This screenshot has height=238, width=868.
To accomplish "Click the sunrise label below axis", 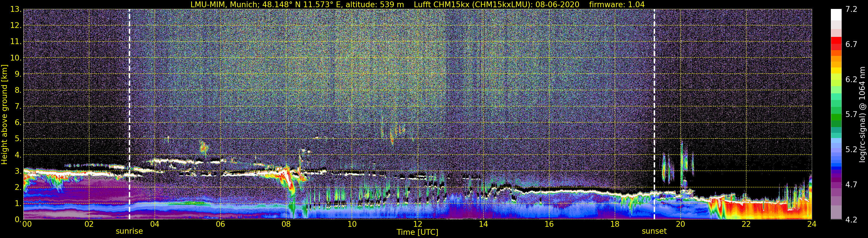I will tap(129, 231).
